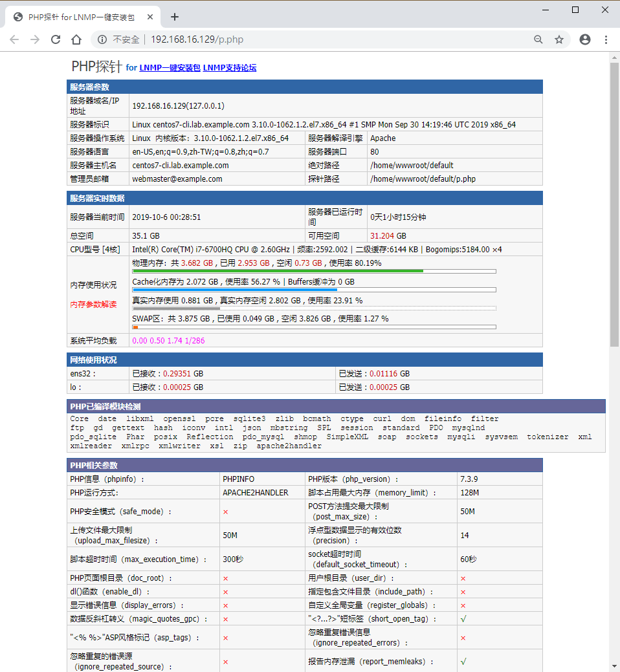The height and width of the screenshot is (672, 620).
Task: Click the PHP version value 7.3.9
Action: (x=469, y=479)
